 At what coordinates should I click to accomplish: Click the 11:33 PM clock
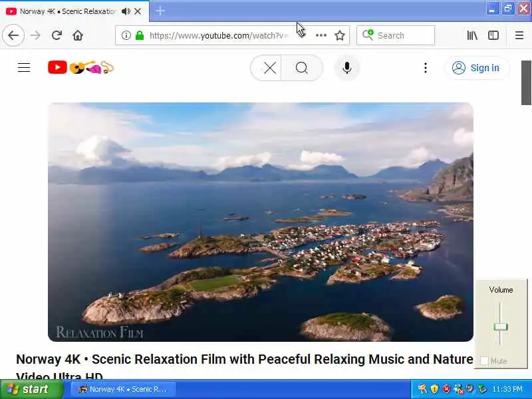[x=507, y=389]
